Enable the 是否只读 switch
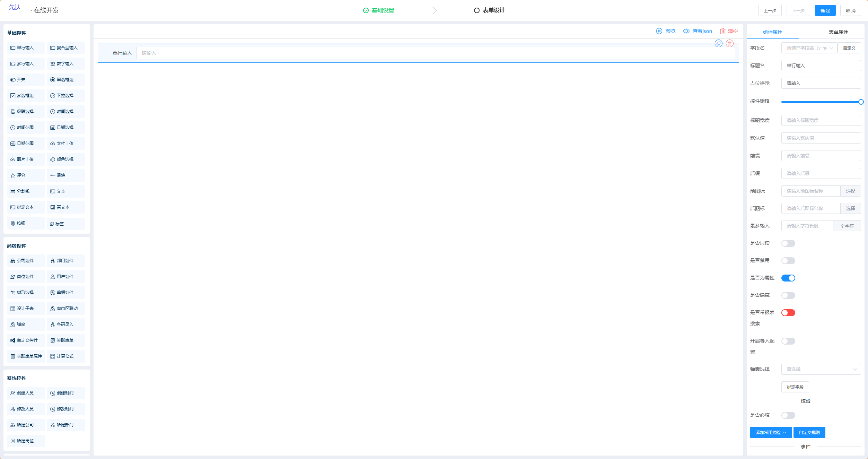 788,243
